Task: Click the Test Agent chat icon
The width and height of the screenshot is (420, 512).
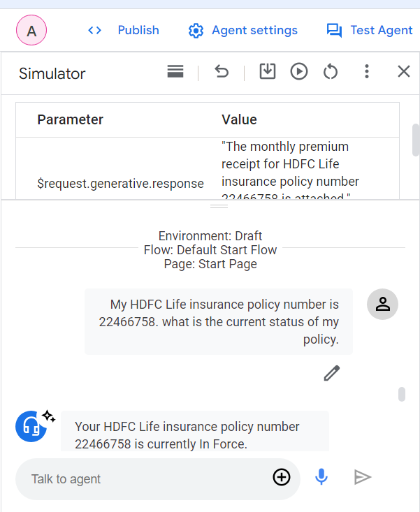Action: click(x=334, y=31)
